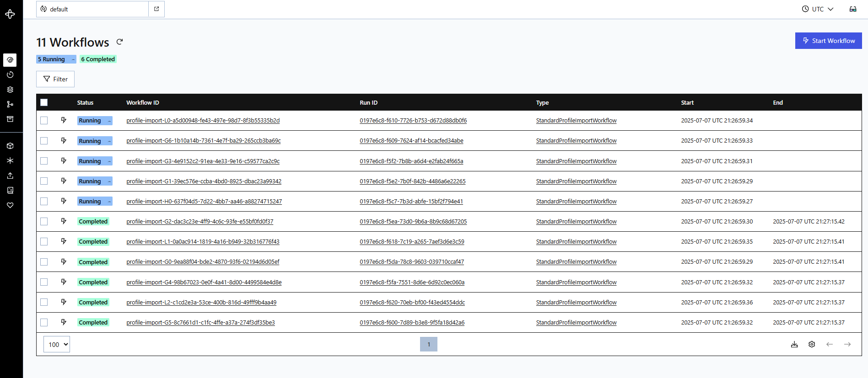This screenshot has height=378, width=868.
Task: Open table settings gear icon
Action: click(812, 344)
